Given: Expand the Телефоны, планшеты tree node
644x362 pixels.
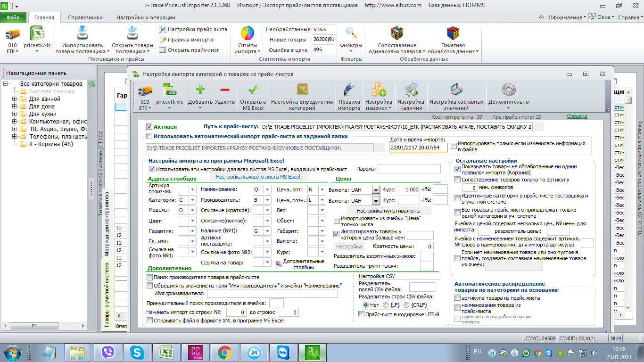Looking at the screenshot, I should tap(15, 137).
